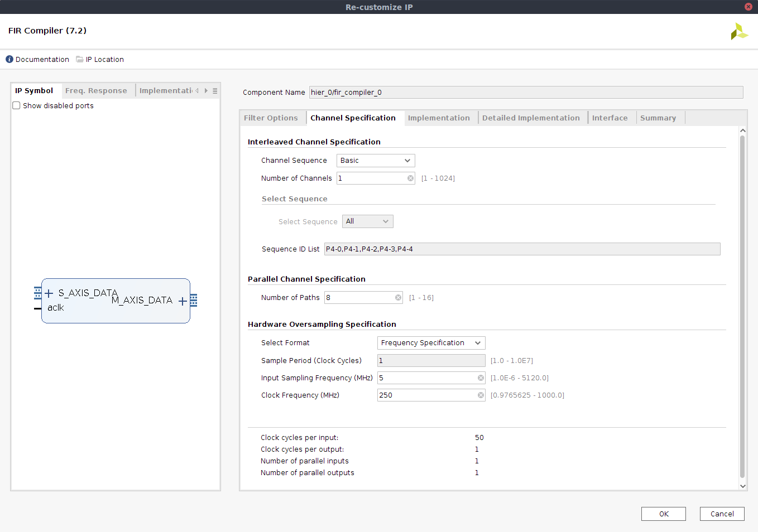Switch to the Freq. Response tab
This screenshot has width=758, height=532.
(96, 91)
